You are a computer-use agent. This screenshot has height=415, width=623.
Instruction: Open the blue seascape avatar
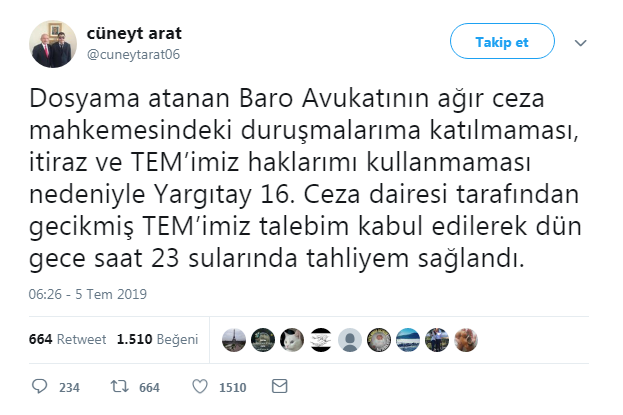[x=408, y=340]
